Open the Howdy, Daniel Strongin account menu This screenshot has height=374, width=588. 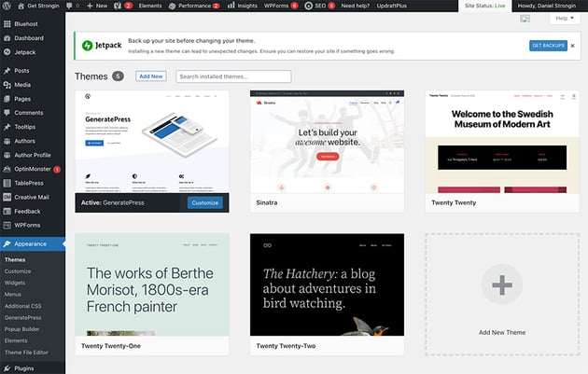tap(546, 6)
